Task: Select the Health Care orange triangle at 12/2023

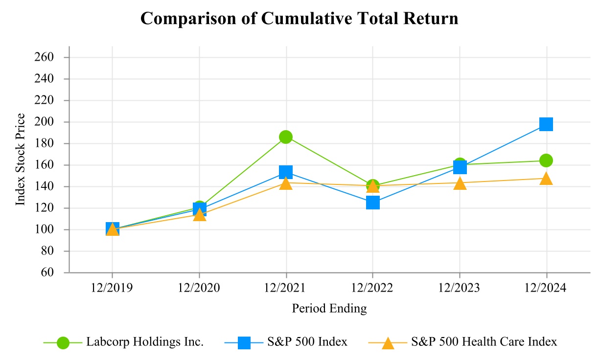Action: click(x=460, y=183)
